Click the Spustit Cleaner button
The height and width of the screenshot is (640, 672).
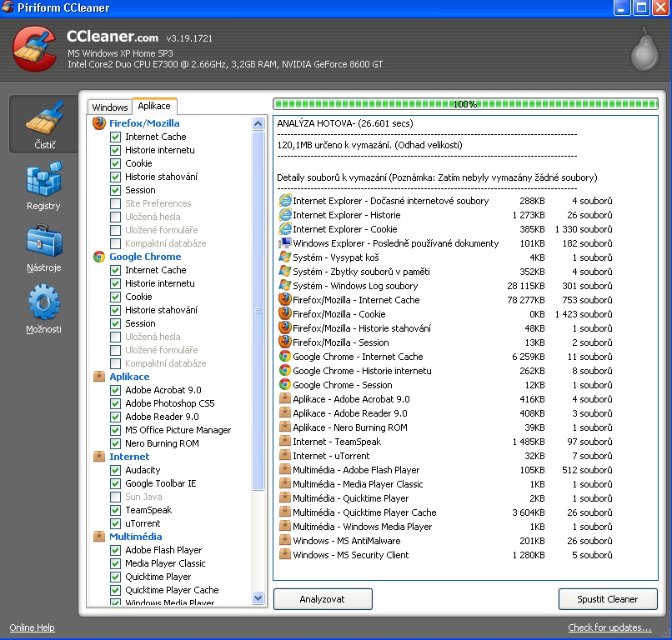(608, 599)
